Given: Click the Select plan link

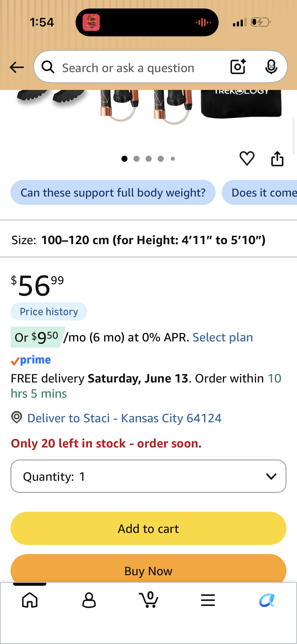Looking at the screenshot, I should (x=223, y=337).
